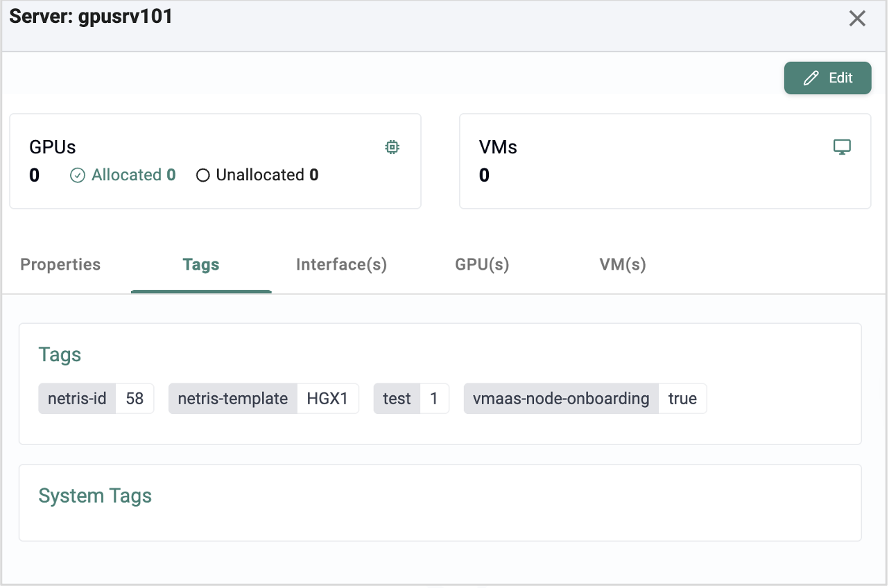This screenshot has height=588, width=889.
Task: Click the HGX1 tag value
Action: click(327, 399)
